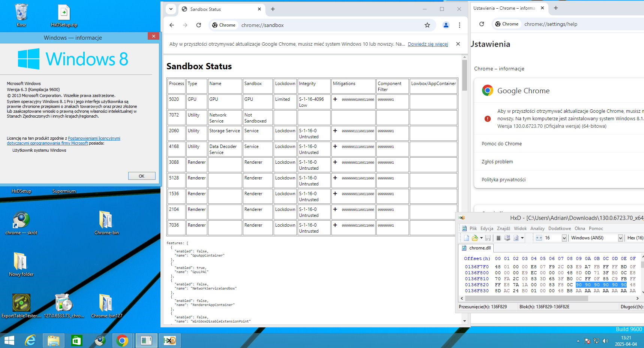
Task: Click the HxD document icon beside Plik menu
Action: [x=464, y=229]
